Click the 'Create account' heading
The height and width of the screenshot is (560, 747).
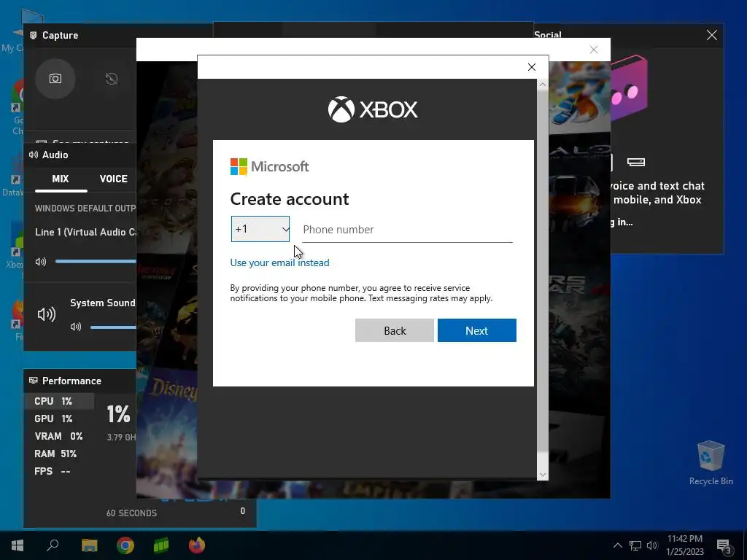290,199
